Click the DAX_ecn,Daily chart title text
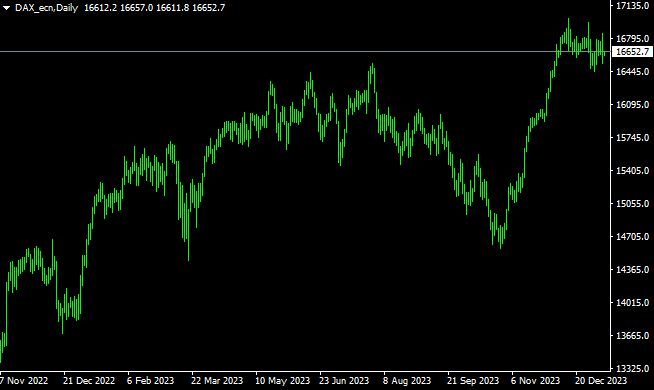 [46, 8]
